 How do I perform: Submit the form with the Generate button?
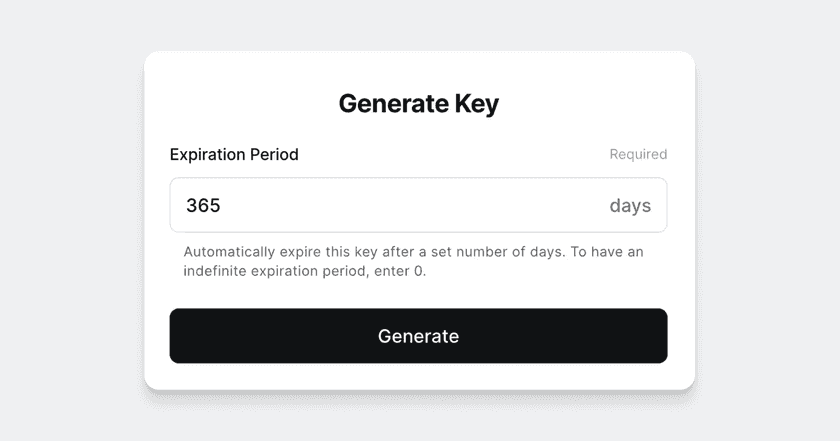[418, 336]
